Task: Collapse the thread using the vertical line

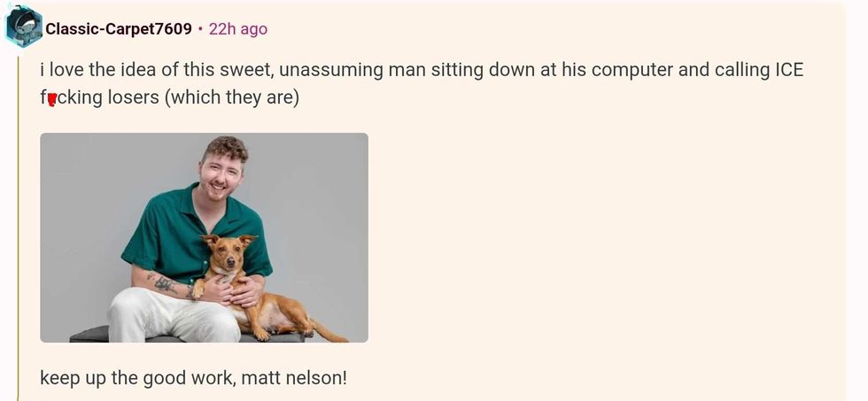Action: (x=18, y=221)
